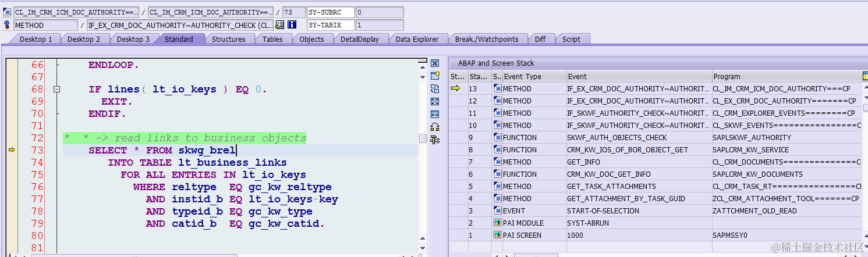Click the SY-SUBRC variable name field
The height and width of the screenshot is (257, 868).
pyautogui.click(x=330, y=12)
